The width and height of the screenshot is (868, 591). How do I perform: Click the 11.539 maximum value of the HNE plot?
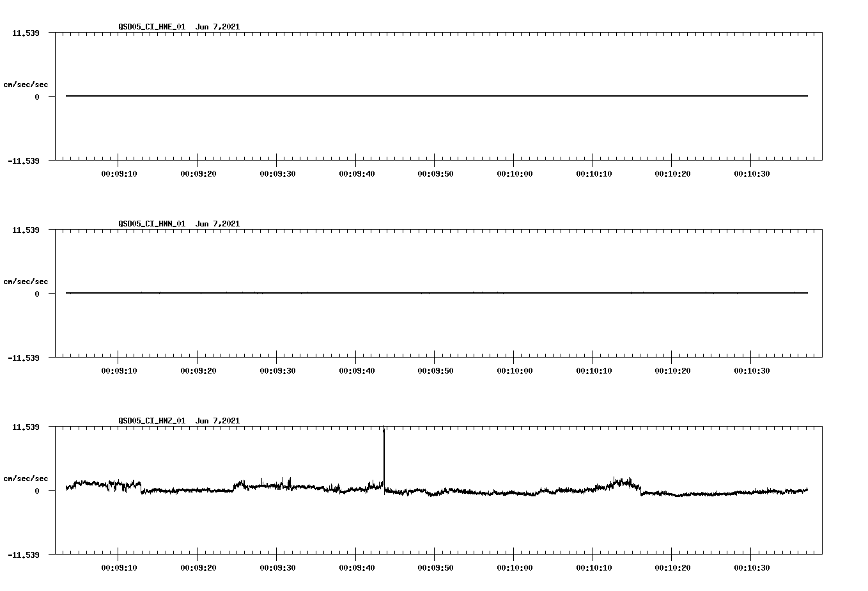[26, 33]
